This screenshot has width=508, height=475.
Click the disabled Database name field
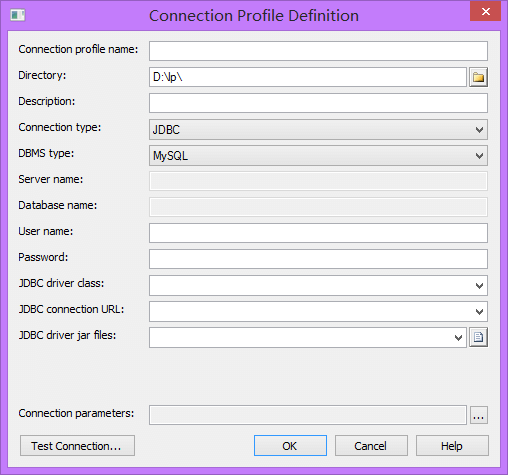coord(318,207)
